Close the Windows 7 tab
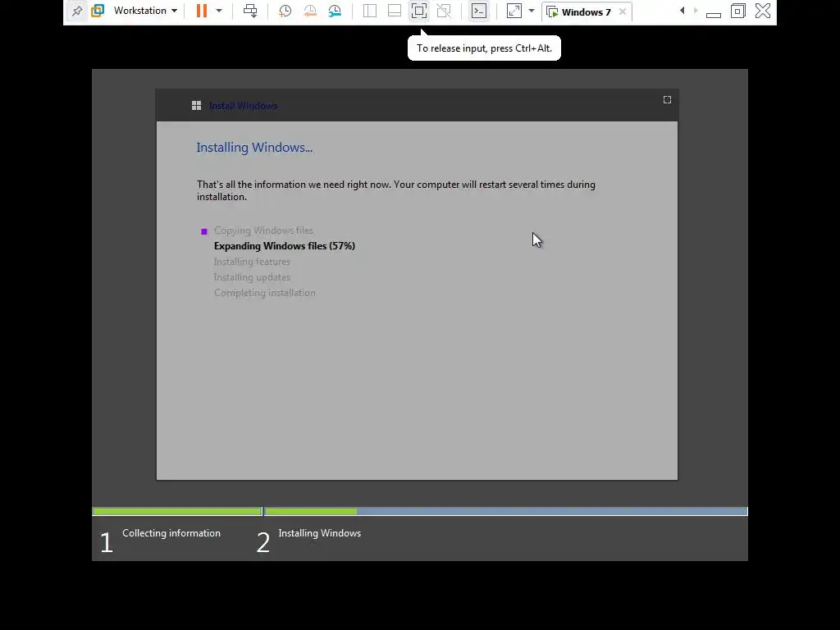The width and height of the screenshot is (840, 630). [623, 11]
